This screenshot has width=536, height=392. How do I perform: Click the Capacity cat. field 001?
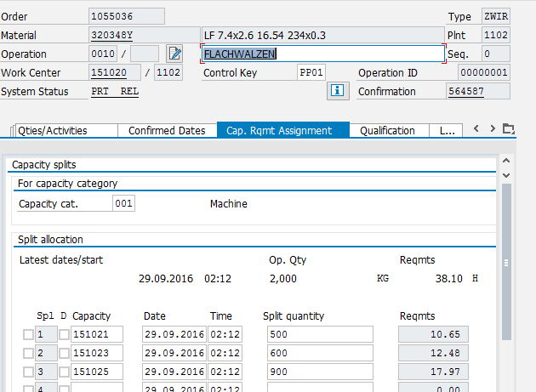tap(123, 204)
